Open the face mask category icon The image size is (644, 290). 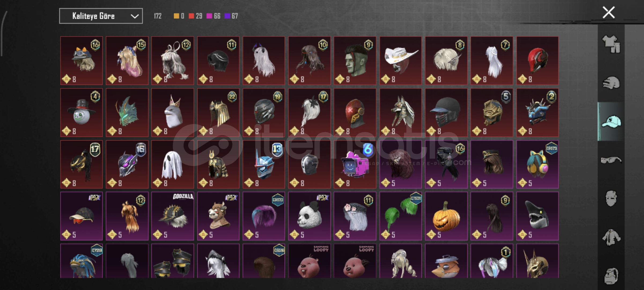611,198
